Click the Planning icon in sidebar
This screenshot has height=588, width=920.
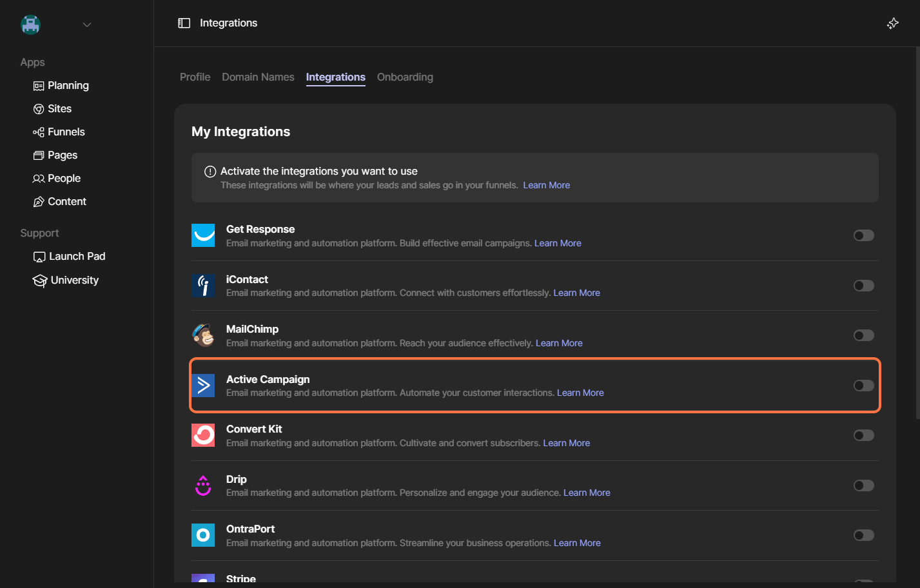[x=39, y=86]
